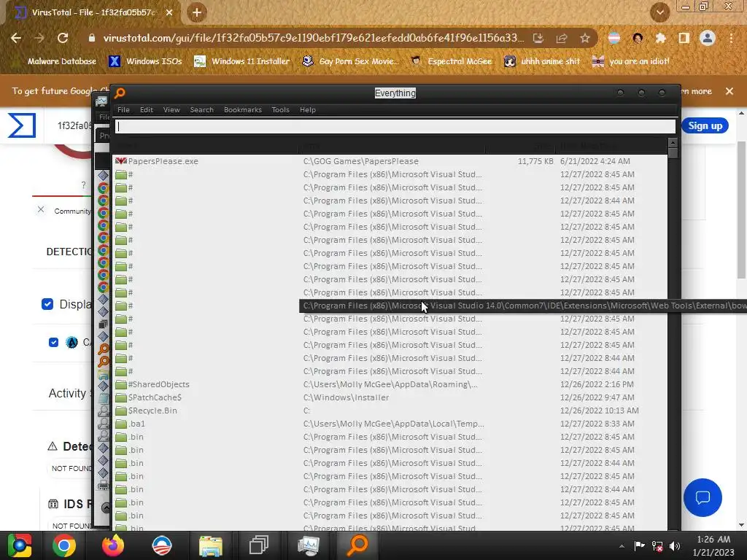Click the page scrollbar thumb in Chrome

coord(741,209)
